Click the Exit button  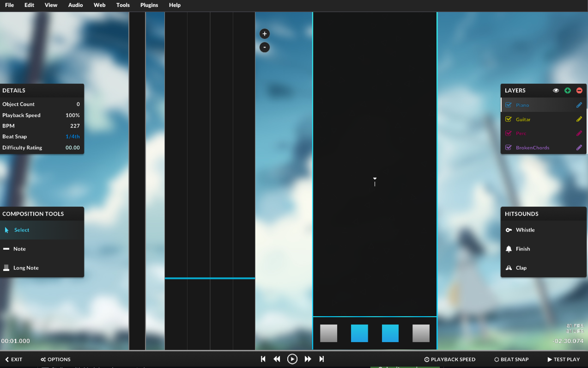14,359
